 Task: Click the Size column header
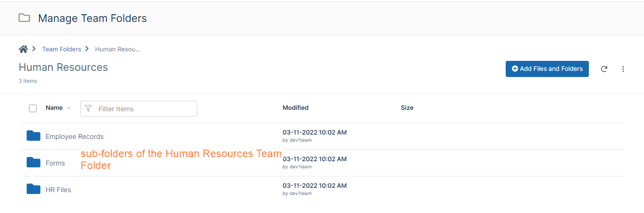click(x=407, y=108)
